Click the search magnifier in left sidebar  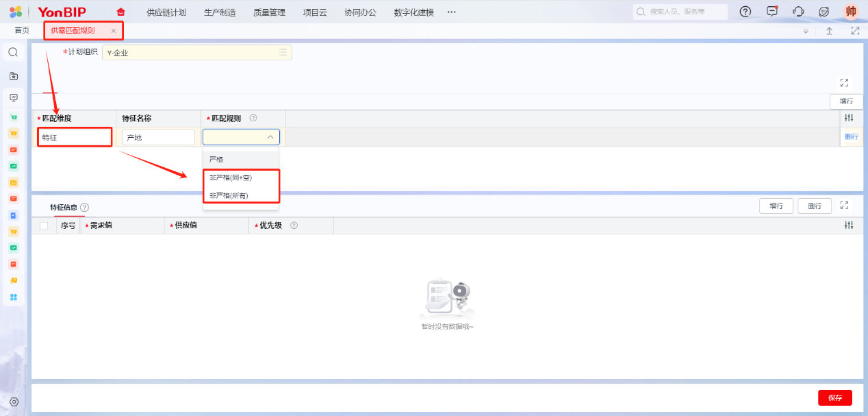coord(13,52)
